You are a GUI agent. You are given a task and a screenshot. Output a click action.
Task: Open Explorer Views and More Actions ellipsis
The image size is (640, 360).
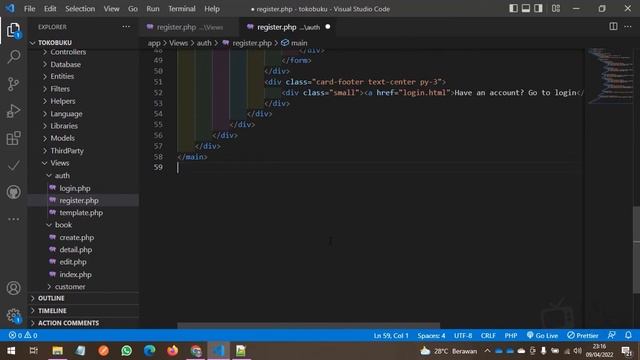(x=126, y=27)
